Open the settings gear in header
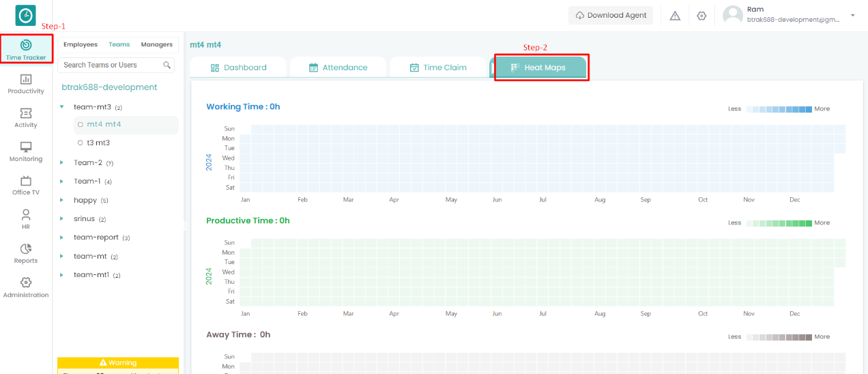The height and width of the screenshot is (374, 868). tap(701, 16)
